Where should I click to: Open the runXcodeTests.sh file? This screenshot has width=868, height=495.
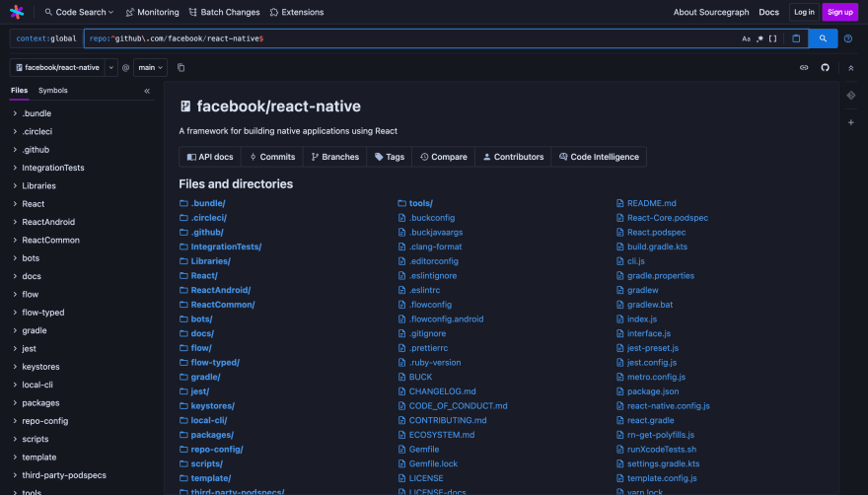coord(662,449)
